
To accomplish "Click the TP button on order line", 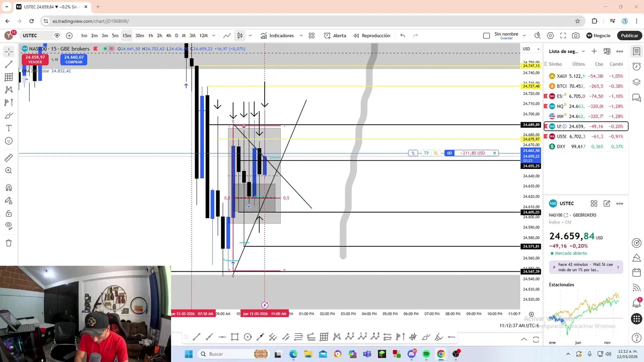I will pyautogui.click(x=426, y=153).
